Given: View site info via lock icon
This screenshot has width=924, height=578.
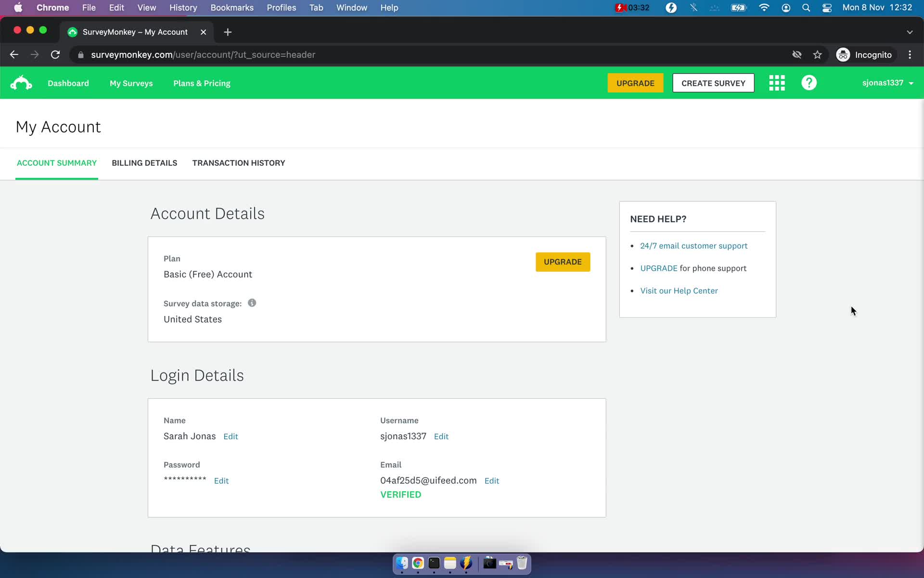Looking at the screenshot, I should (81, 55).
